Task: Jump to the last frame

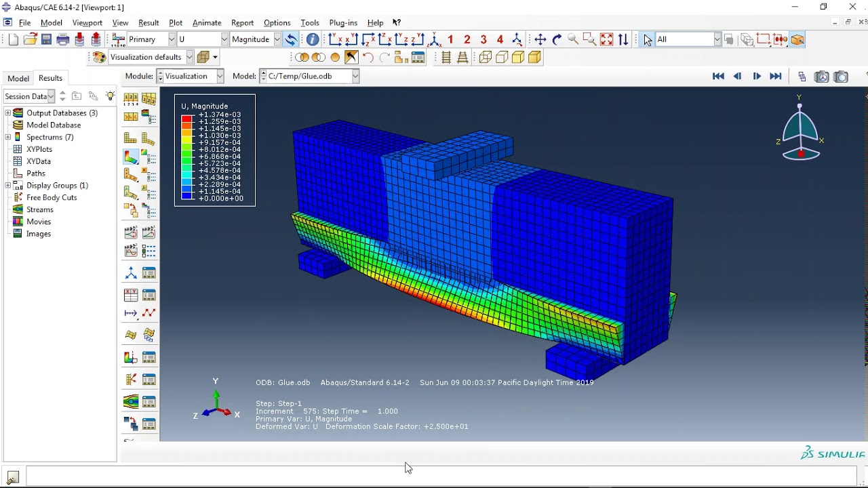Action: point(776,77)
